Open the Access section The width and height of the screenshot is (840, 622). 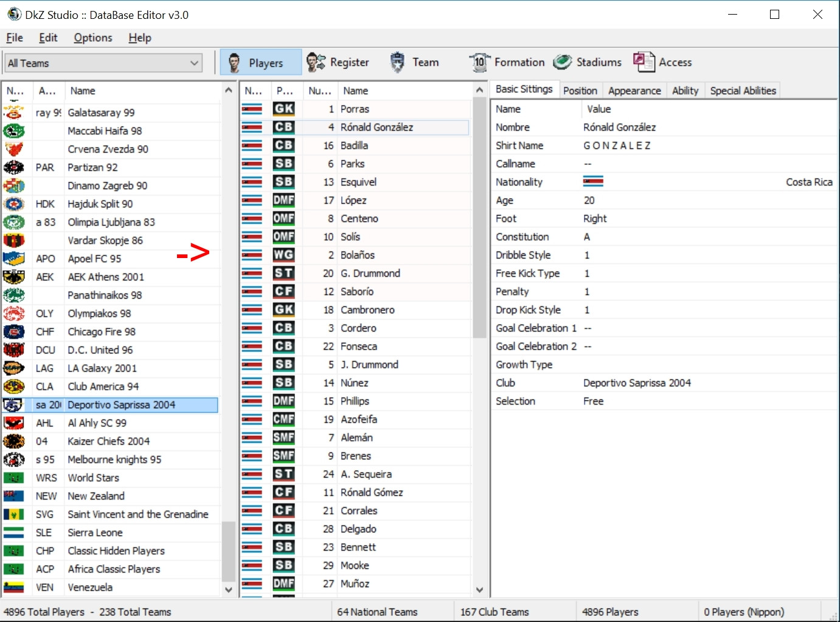click(662, 62)
